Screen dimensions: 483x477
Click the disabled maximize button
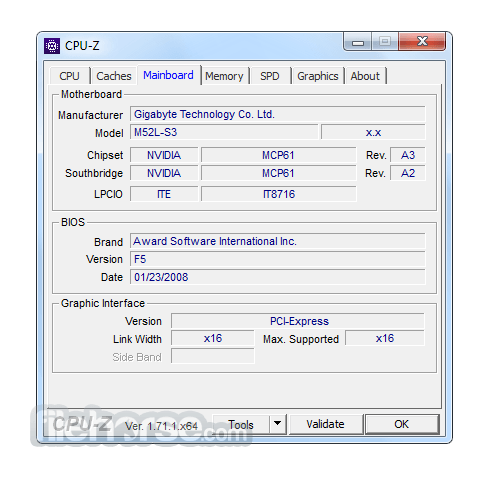(385, 42)
